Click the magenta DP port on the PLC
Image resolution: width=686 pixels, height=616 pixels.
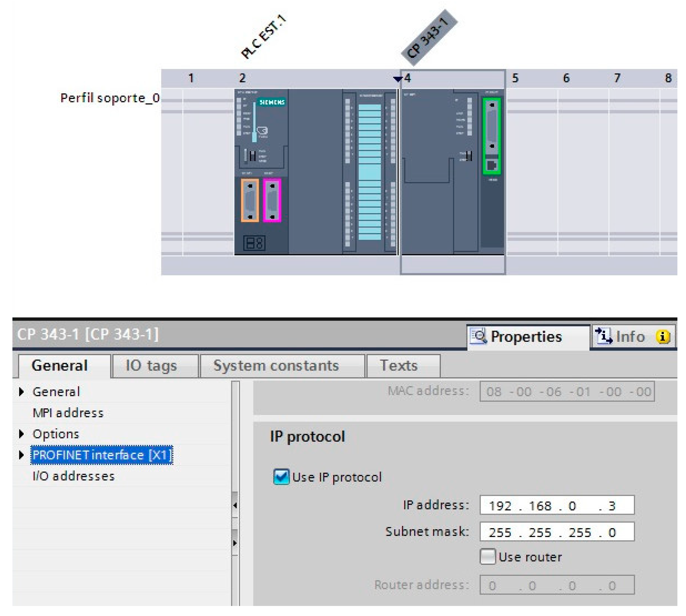(272, 200)
